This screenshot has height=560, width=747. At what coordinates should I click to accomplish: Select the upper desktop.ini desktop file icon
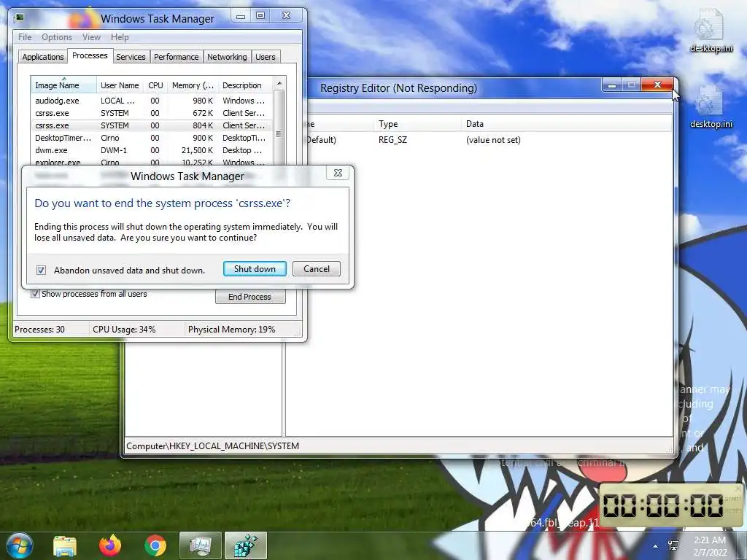(x=711, y=30)
